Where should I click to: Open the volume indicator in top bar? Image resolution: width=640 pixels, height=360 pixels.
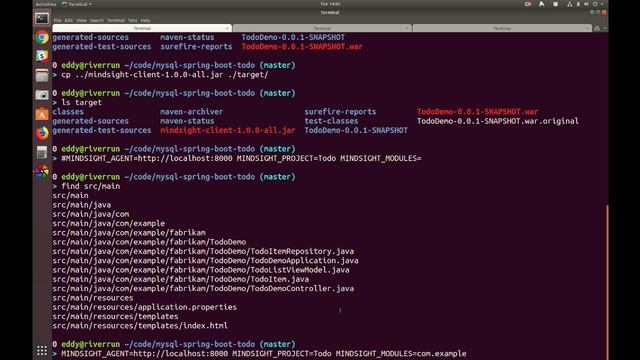pyautogui.click(x=586, y=4)
